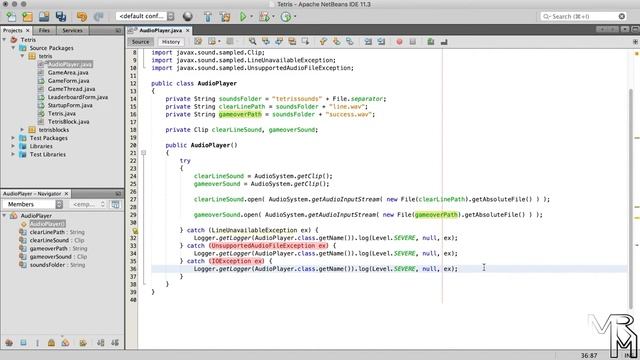
Task: Click the Profile Project icon
Action: tap(286, 17)
